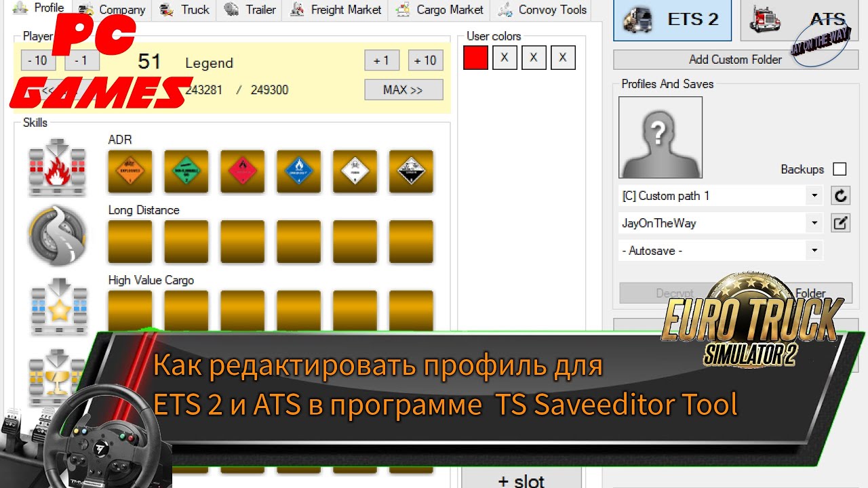Toggle the ADR corrosive class skill

(x=411, y=171)
